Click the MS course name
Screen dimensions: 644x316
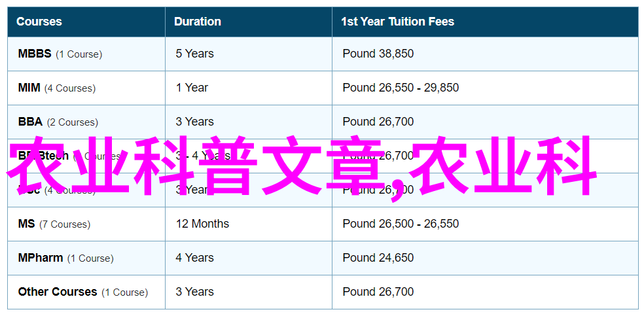click(x=27, y=224)
